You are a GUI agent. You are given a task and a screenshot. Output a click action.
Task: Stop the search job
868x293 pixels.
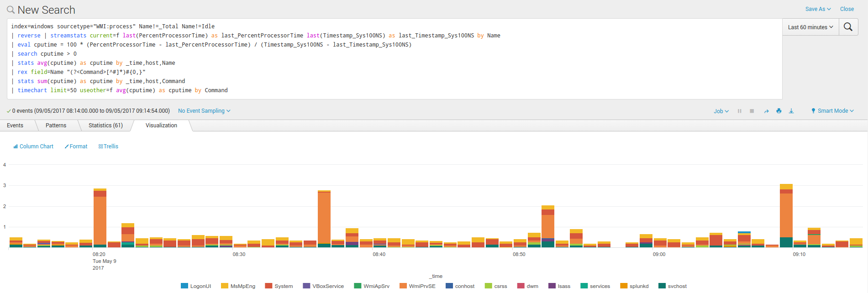[752, 111]
